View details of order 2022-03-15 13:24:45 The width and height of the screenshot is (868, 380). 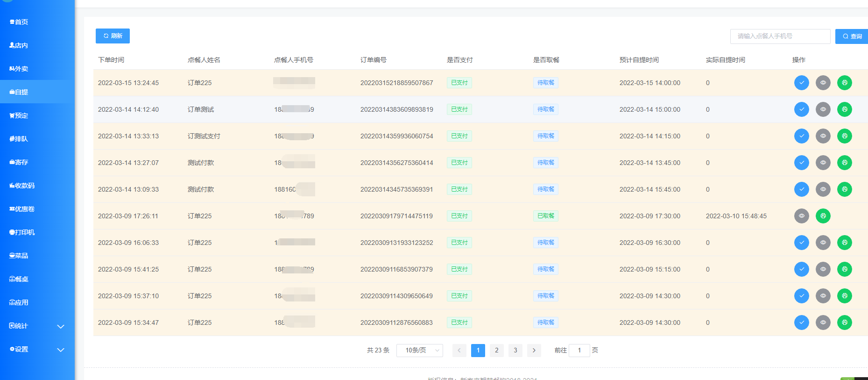point(823,83)
